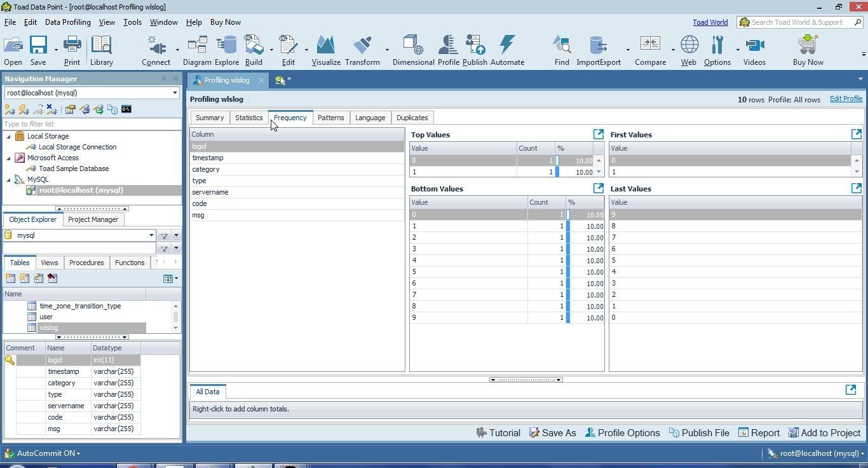Image resolution: width=868 pixels, height=468 pixels.
Task: Select Toad Sample Database connection
Action: pyautogui.click(x=74, y=169)
